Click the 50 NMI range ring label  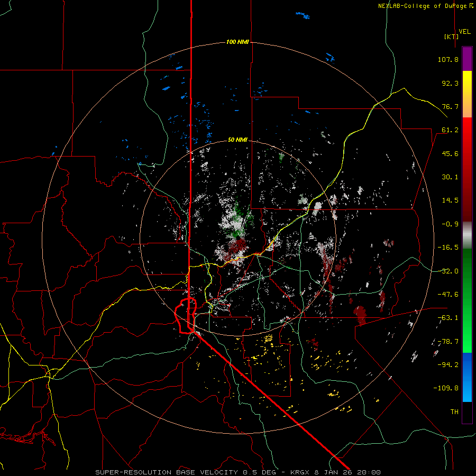237,140
